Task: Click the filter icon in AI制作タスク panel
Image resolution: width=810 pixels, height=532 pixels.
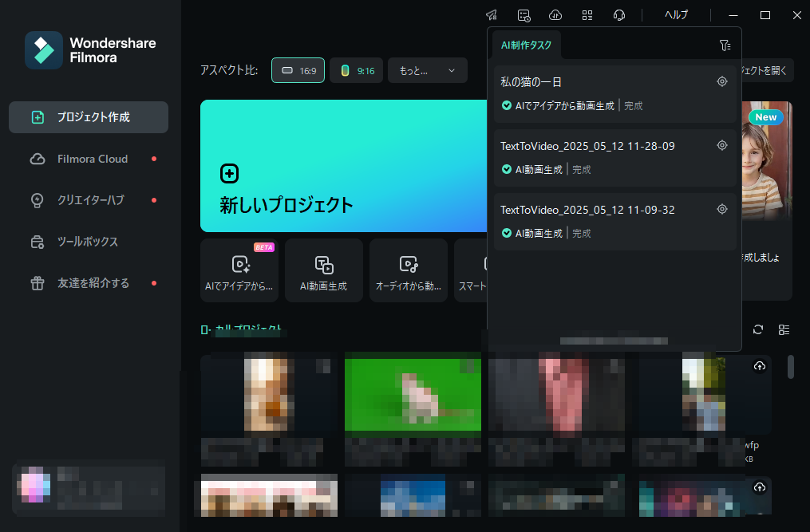Action: coord(725,45)
